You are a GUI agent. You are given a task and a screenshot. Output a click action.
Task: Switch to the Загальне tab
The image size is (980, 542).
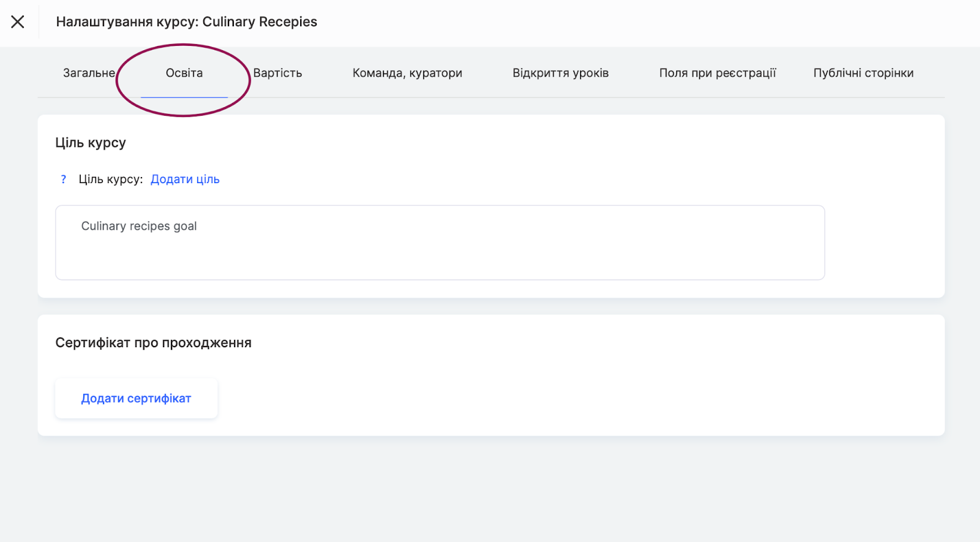point(89,73)
